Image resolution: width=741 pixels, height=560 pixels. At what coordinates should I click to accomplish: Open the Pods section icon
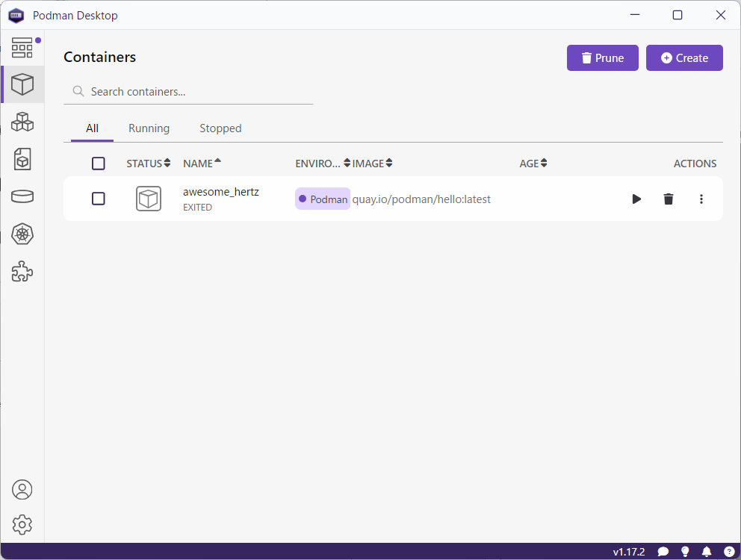22,121
